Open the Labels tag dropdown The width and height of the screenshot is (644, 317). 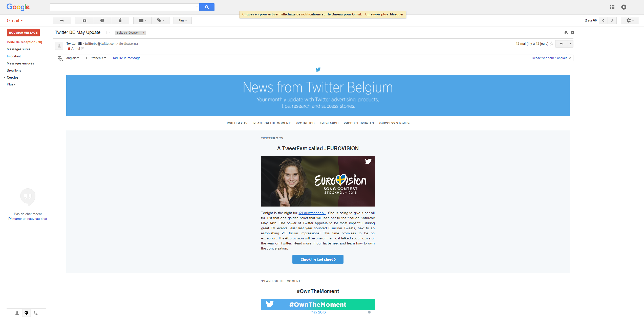161,20
